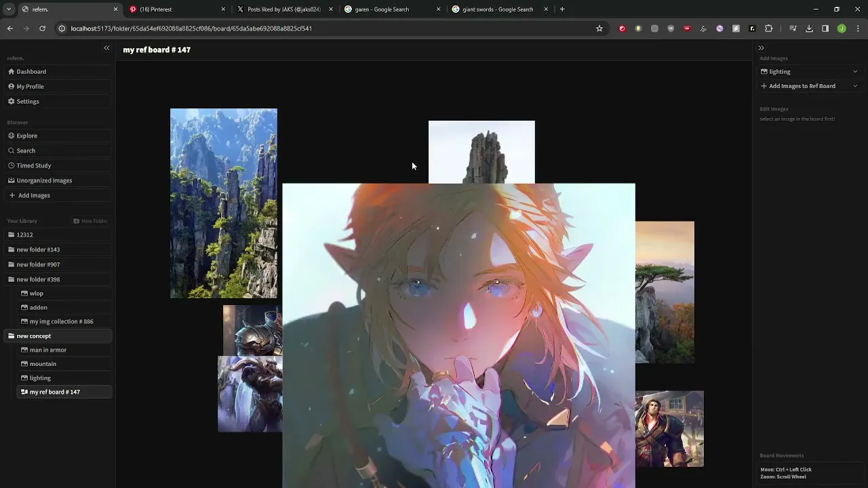This screenshot has height=488, width=868.
Task: Click the dark ID shield extension icon
Action: (x=671, y=28)
